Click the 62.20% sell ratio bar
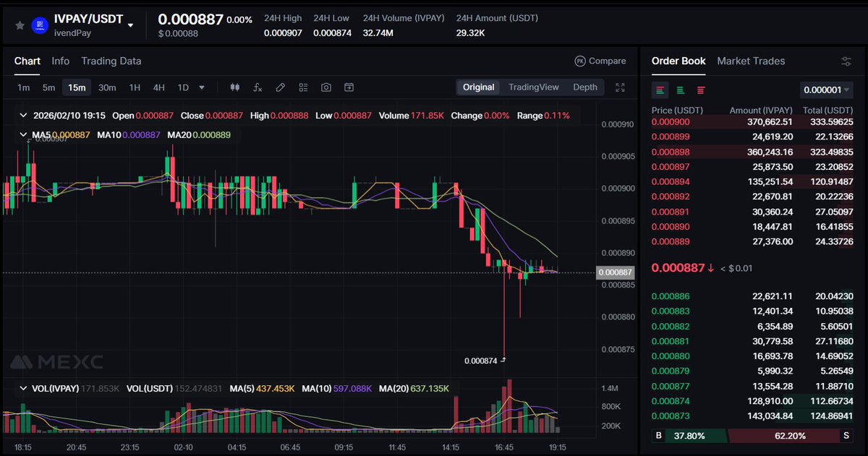 point(791,436)
